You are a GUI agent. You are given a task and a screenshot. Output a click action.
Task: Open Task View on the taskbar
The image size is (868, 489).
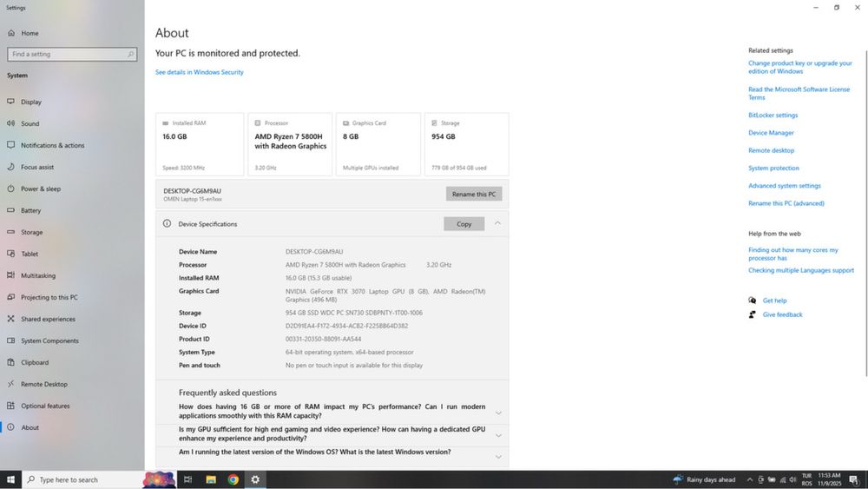click(x=187, y=479)
